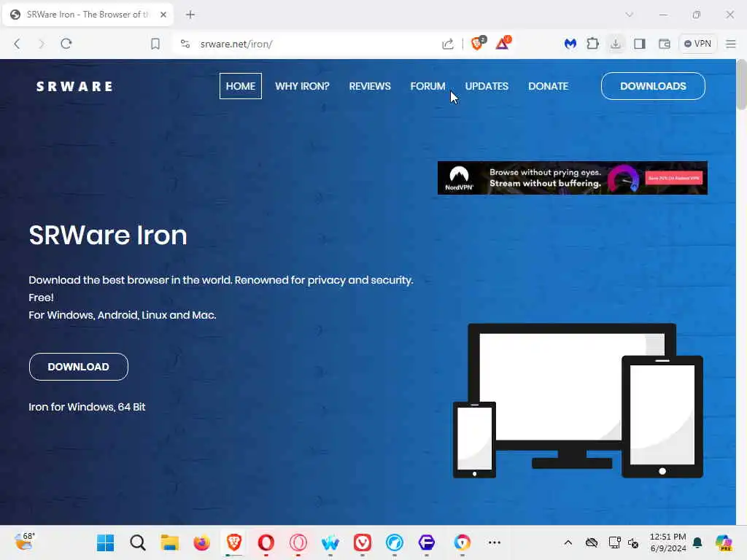The width and height of the screenshot is (747, 560).
Task: Open site settings icon in address bar
Action: pyautogui.click(x=185, y=44)
